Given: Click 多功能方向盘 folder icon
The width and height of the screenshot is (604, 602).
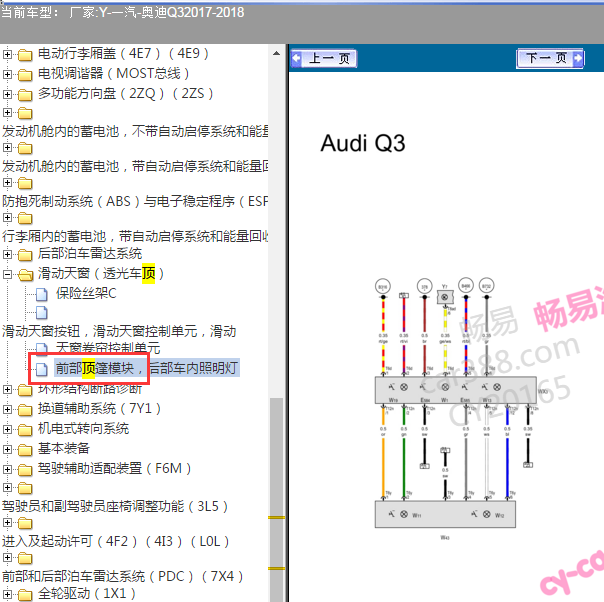Looking at the screenshot, I should [25, 95].
